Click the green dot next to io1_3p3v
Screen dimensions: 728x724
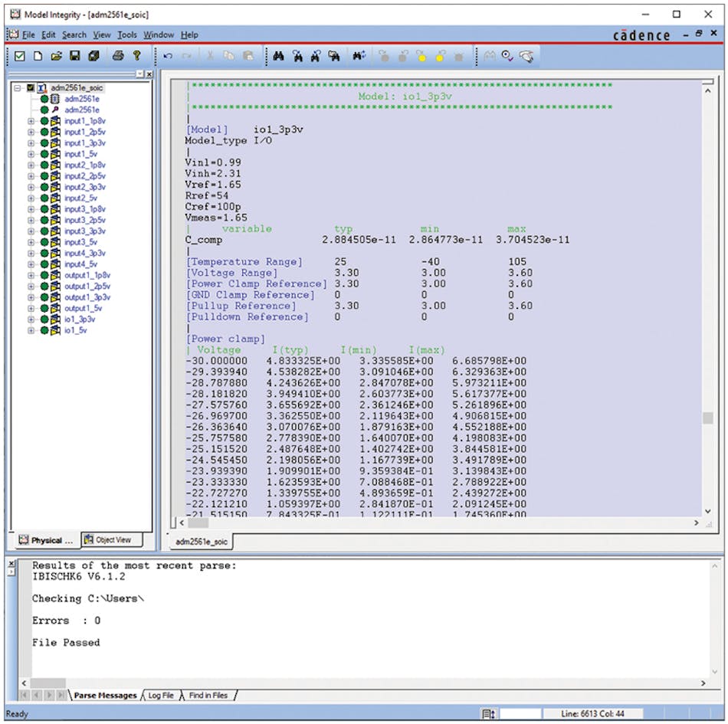(44, 319)
